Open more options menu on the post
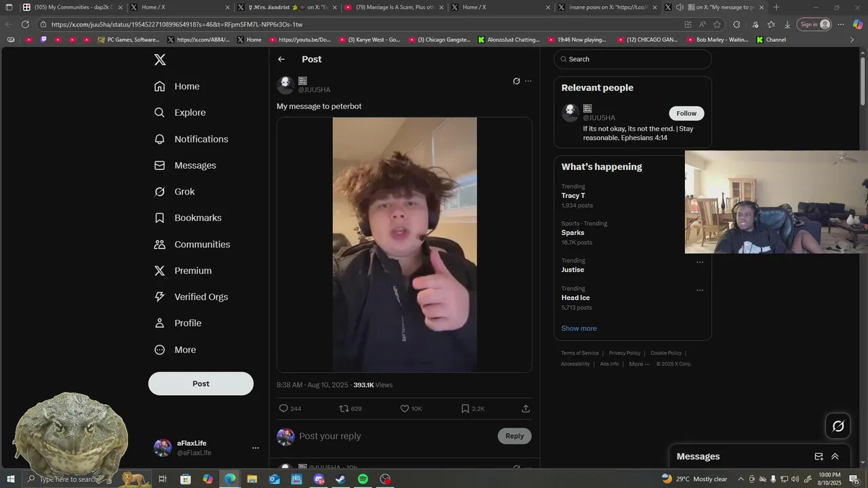Viewport: 868px width, 488px height. (x=528, y=81)
